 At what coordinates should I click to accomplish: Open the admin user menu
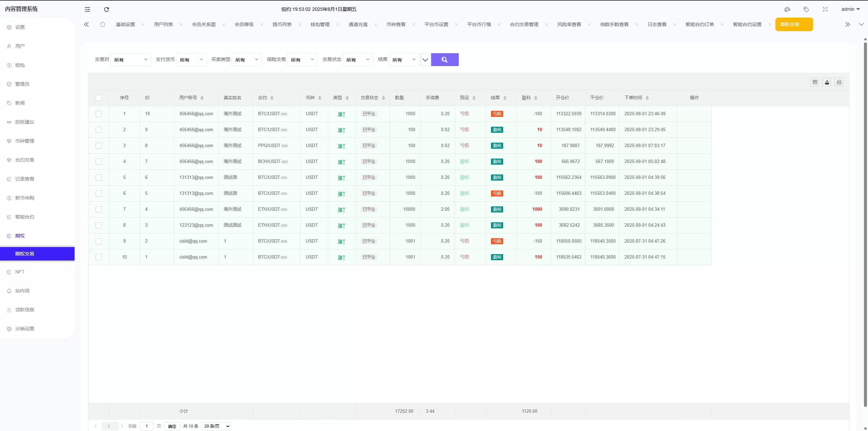point(851,9)
